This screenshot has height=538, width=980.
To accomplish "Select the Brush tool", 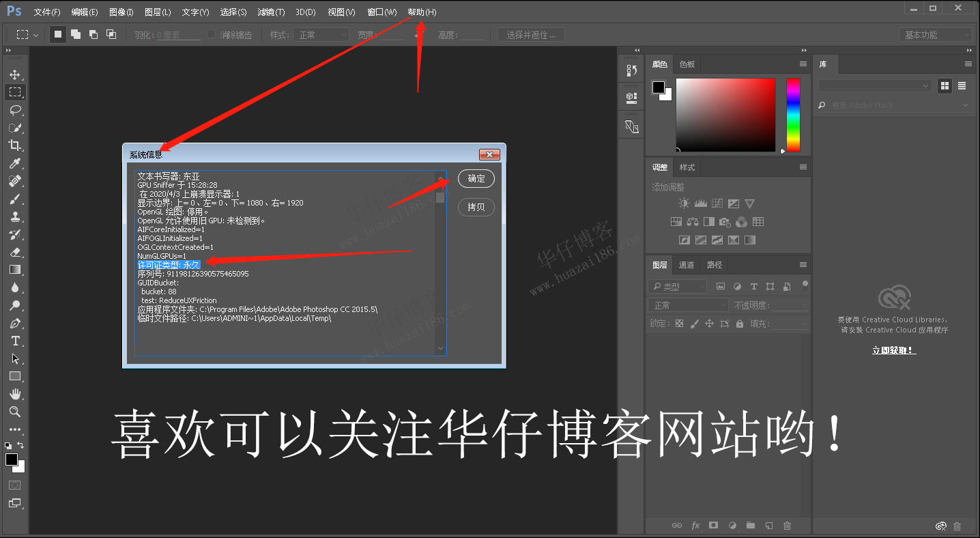I will coord(14,199).
